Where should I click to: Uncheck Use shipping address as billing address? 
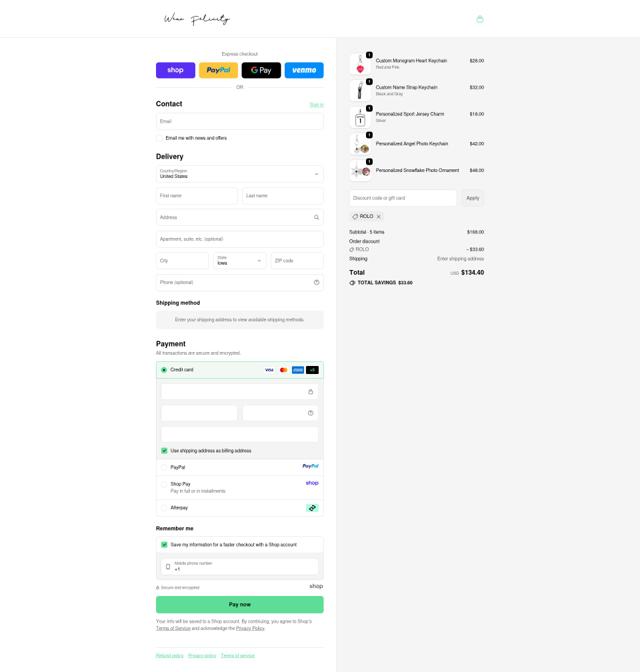(164, 451)
